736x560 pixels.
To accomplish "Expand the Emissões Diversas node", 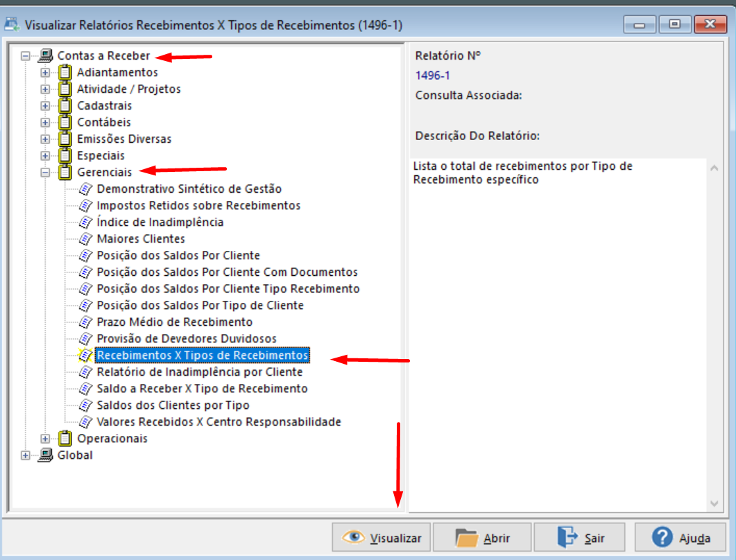I will coord(45,139).
